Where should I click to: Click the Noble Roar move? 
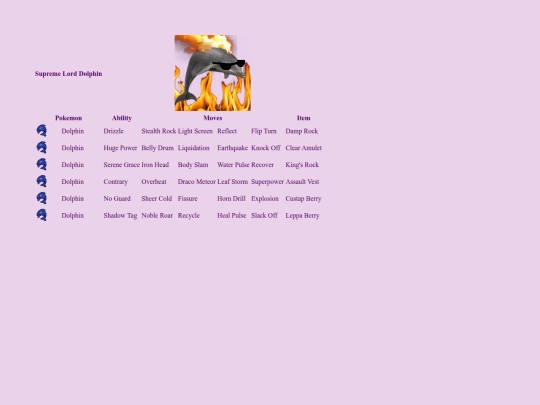tap(157, 216)
